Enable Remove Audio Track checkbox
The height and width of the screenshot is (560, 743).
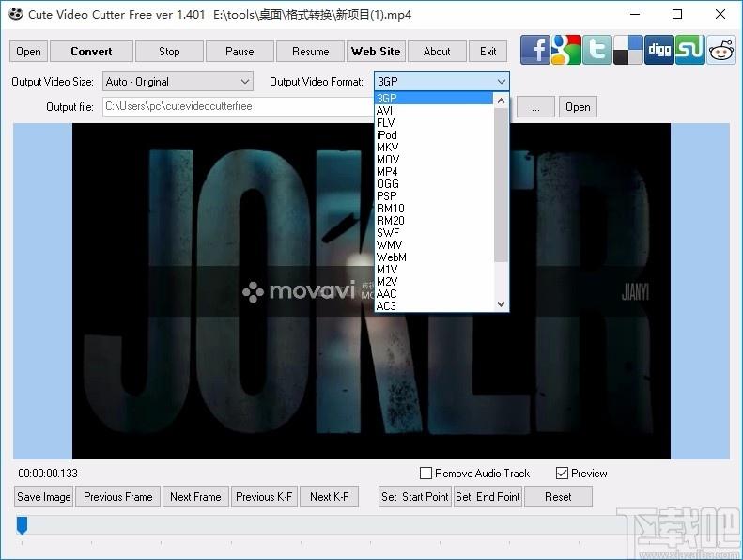426,474
